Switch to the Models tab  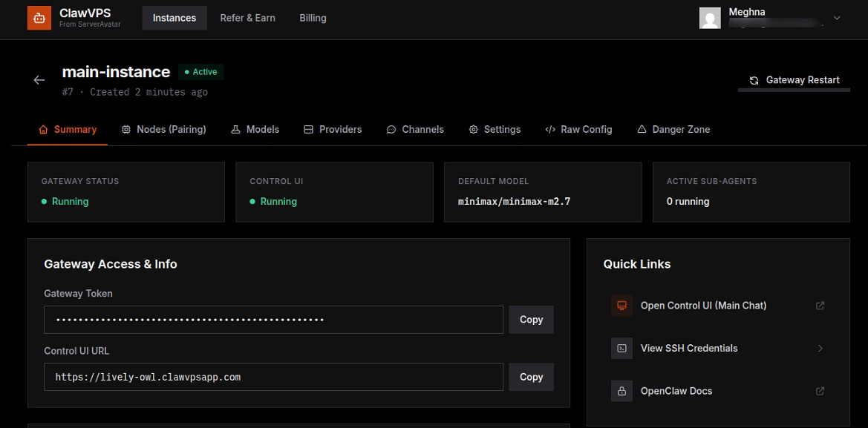click(255, 129)
